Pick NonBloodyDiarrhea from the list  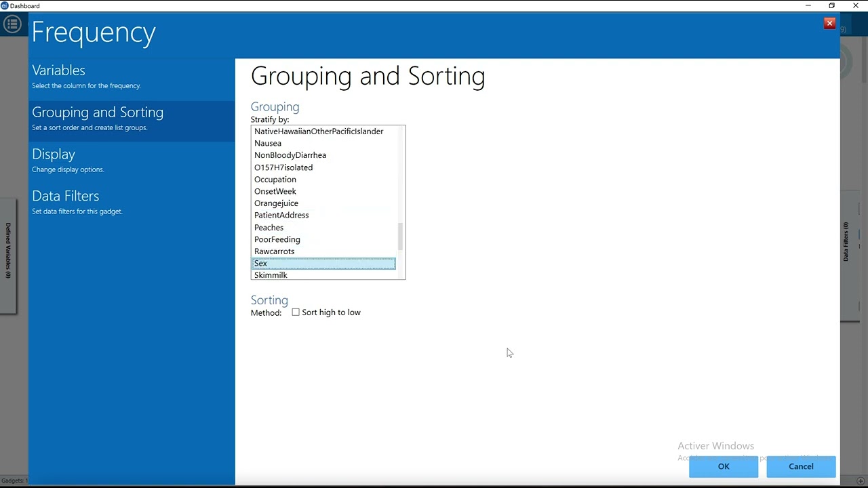323,155
